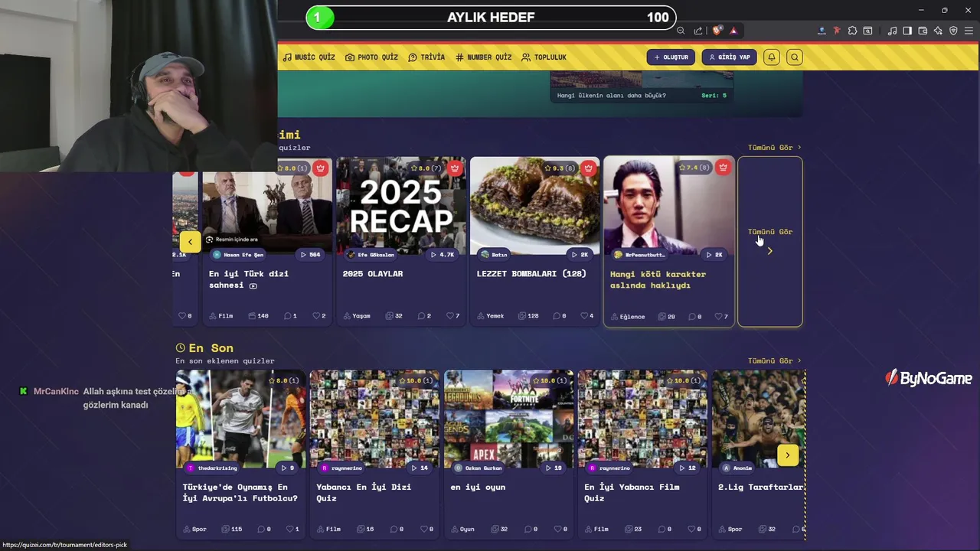Open the 2025 RECAP quiz thumbnail

click(x=400, y=205)
